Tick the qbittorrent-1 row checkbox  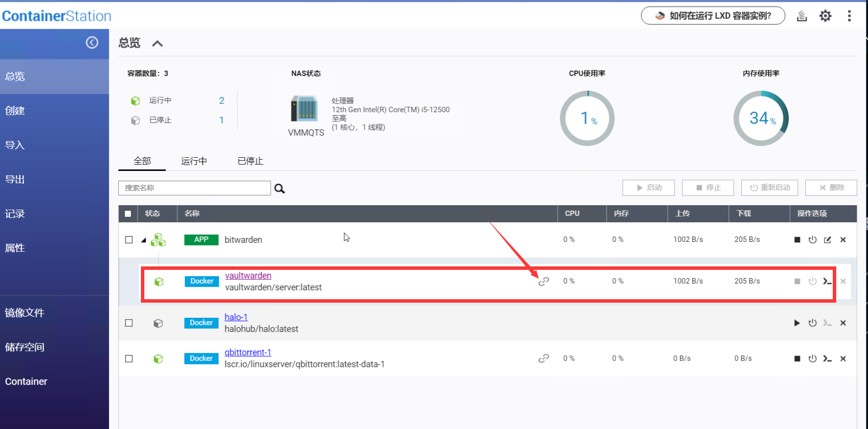coord(129,359)
